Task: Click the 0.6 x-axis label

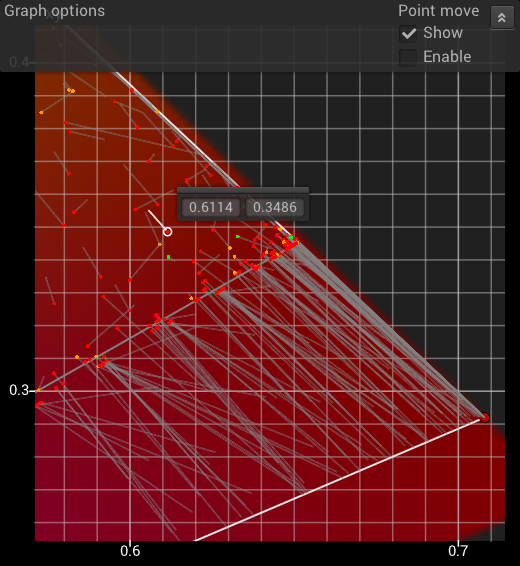Action: pyautogui.click(x=130, y=551)
